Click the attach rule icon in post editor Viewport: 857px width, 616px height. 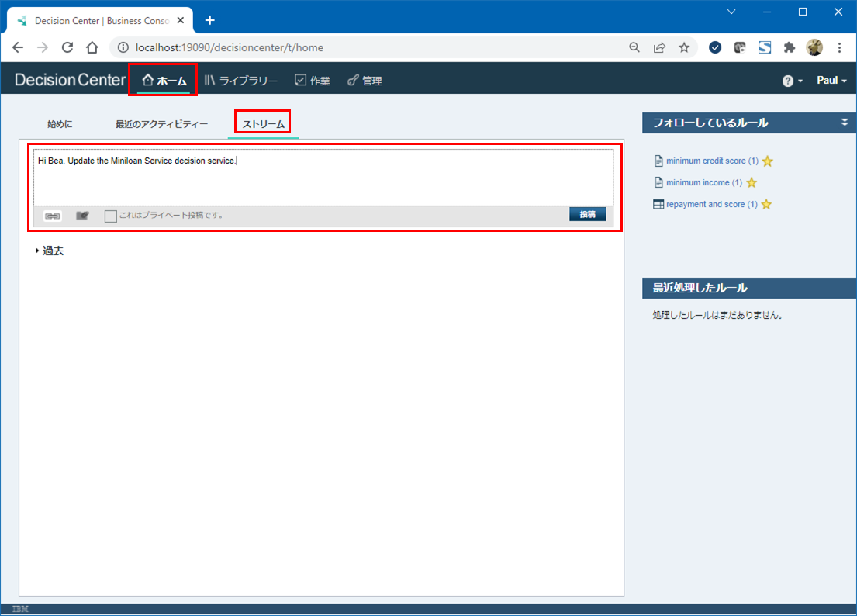82,216
